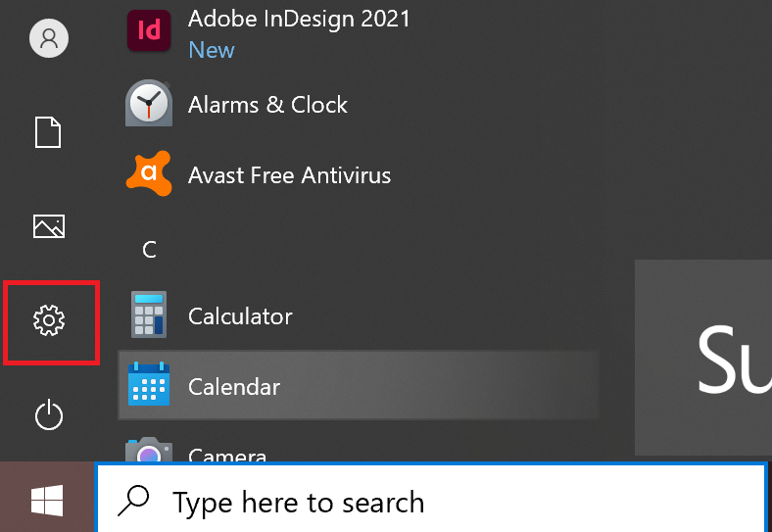Click the Type here to search box
Screen dimensions: 772x532
pos(431,498)
